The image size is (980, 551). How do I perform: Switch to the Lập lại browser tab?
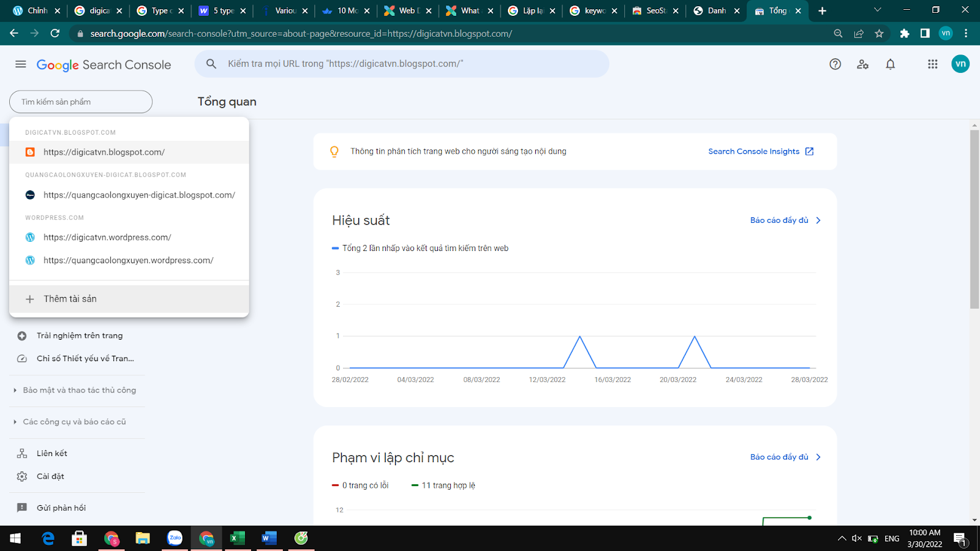click(x=530, y=10)
